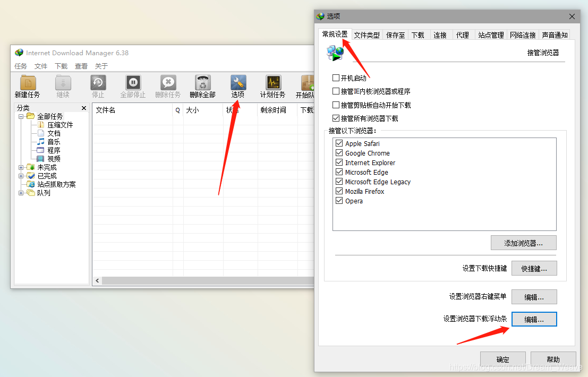The width and height of the screenshot is (588, 377).
Task: Uncheck Google Chrome browser
Action: 339,153
